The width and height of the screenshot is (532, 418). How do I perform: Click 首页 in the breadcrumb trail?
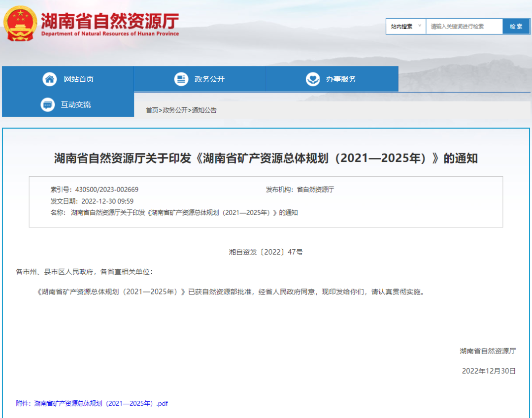click(152, 110)
